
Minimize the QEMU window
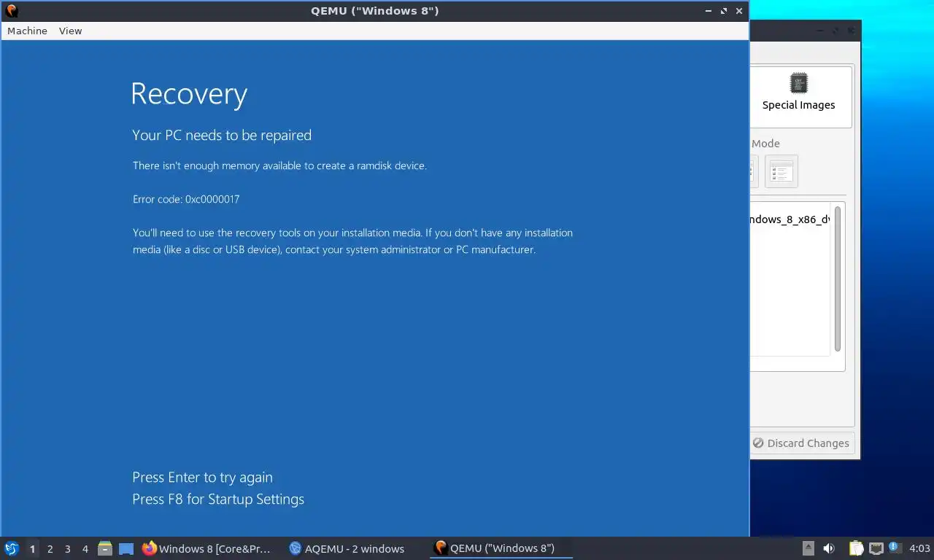(x=709, y=11)
